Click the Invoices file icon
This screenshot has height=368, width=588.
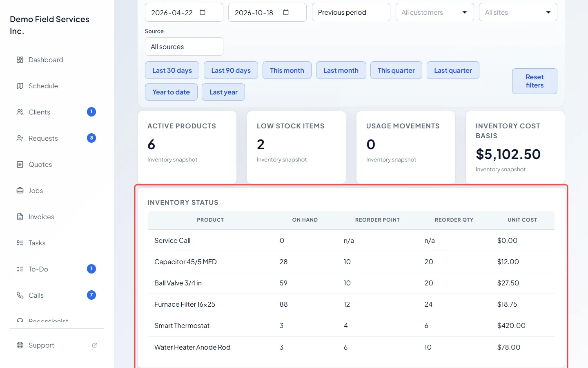20,217
